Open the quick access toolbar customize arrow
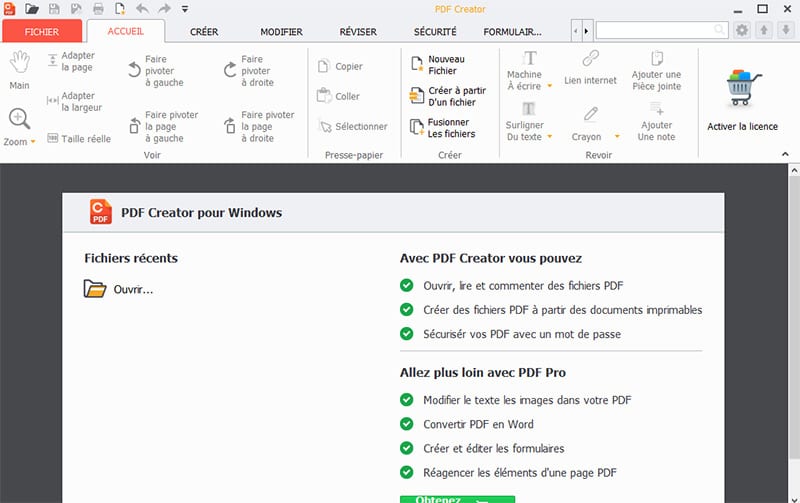Screen dimensions: 800x503 pos(186,9)
